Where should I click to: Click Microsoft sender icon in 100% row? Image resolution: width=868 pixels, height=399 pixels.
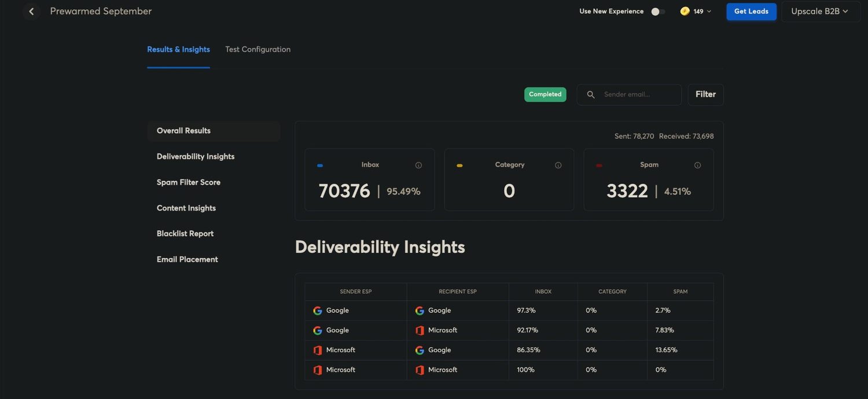318,370
